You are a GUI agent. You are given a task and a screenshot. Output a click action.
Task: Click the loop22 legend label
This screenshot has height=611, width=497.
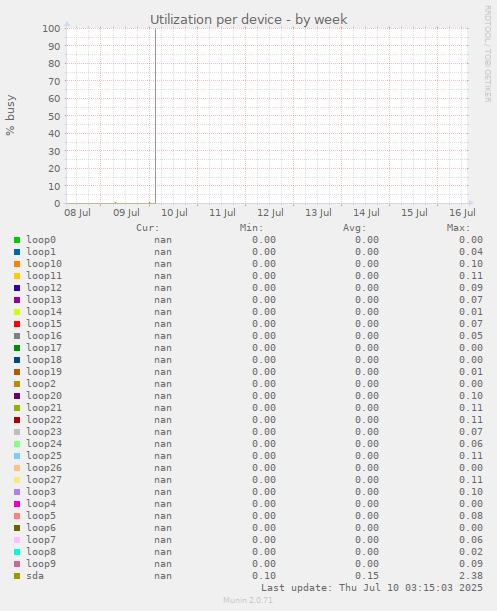tap(44, 420)
